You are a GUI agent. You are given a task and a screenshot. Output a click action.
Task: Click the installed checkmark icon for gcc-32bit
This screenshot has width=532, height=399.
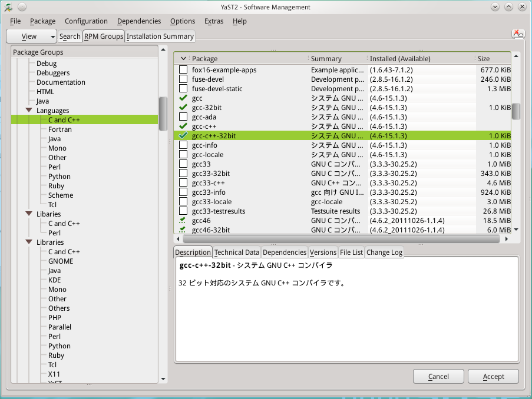[183, 107]
